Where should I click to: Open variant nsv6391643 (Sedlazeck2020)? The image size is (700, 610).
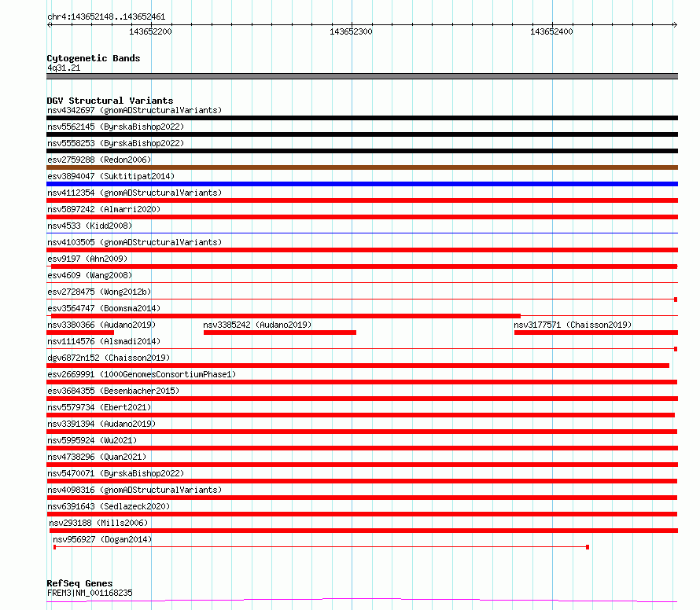coord(109,506)
